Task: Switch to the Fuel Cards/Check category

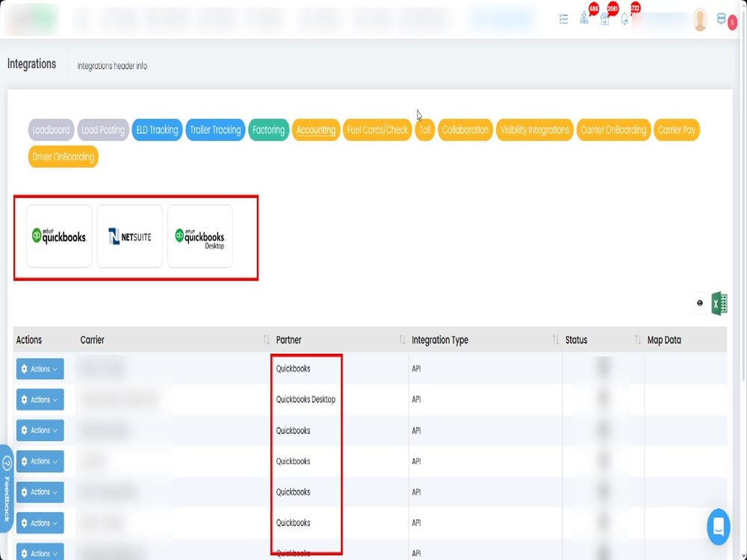Action: pyautogui.click(x=377, y=130)
